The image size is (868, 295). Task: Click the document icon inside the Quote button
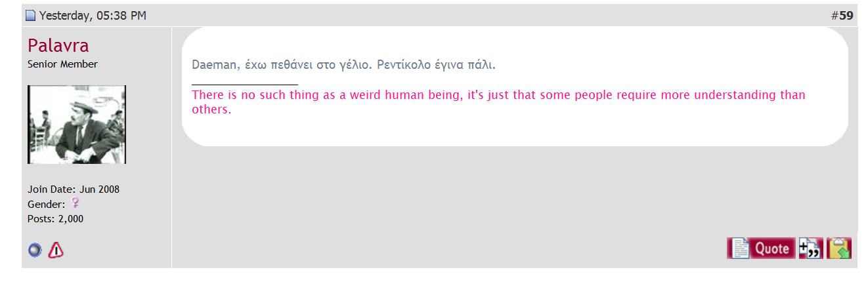(740, 248)
